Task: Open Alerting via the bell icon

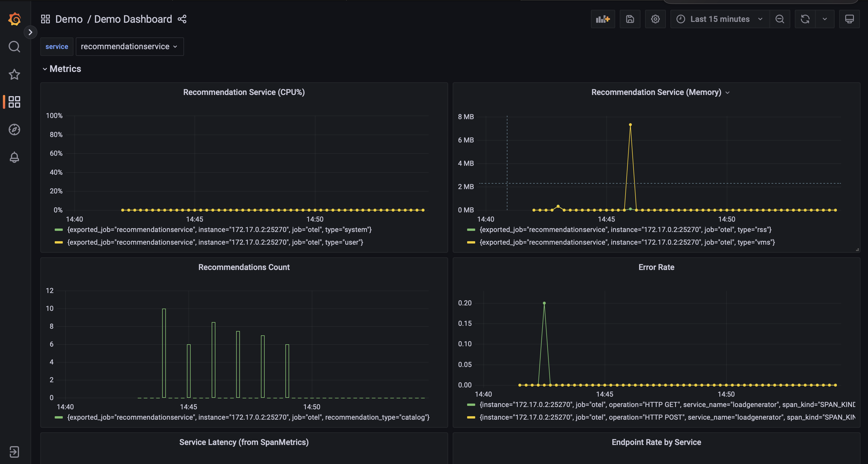Action: coord(14,157)
